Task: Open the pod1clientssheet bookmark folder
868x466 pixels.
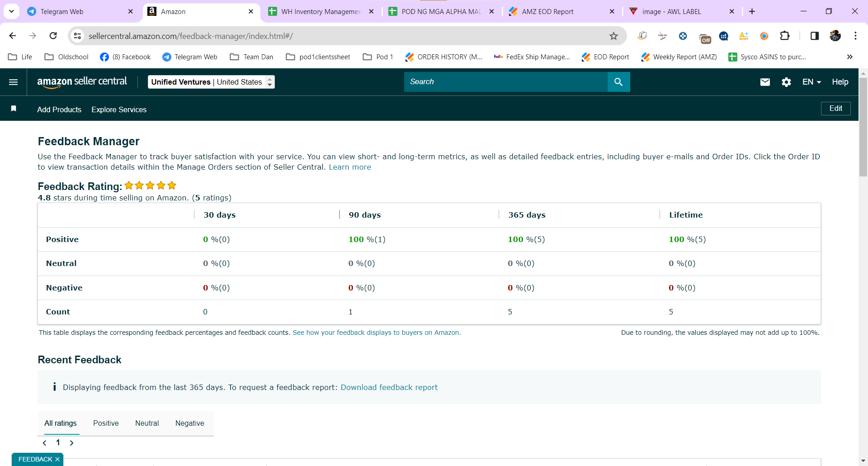Action: coord(318,57)
